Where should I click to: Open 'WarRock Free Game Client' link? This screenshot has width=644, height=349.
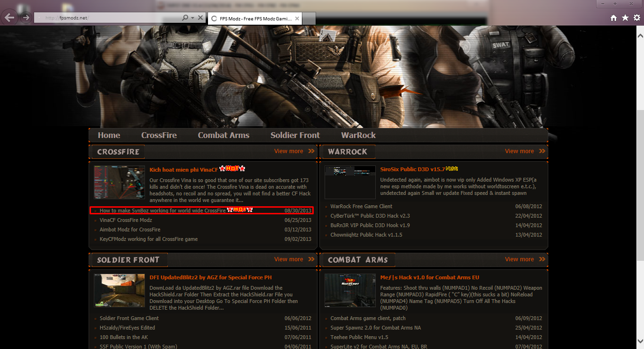coord(361,206)
